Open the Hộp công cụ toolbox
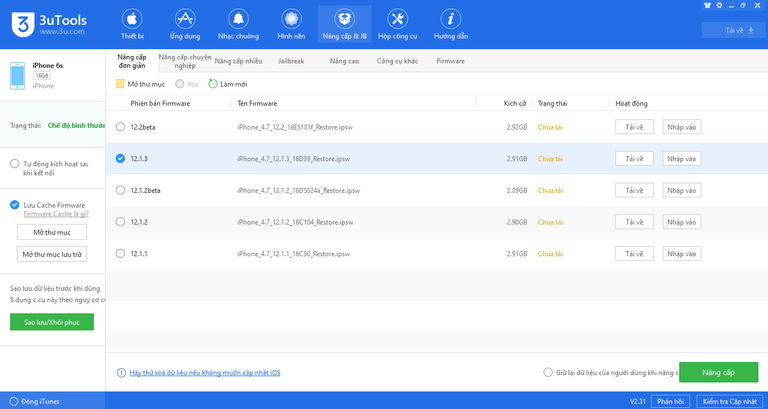 pyautogui.click(x=397, y=25)
